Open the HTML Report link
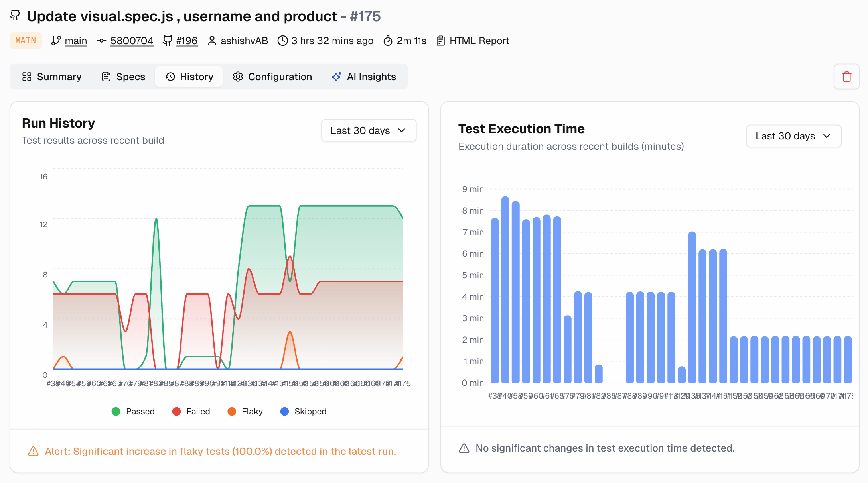This screenshot has height=483, width=868. tap(479, 41)
